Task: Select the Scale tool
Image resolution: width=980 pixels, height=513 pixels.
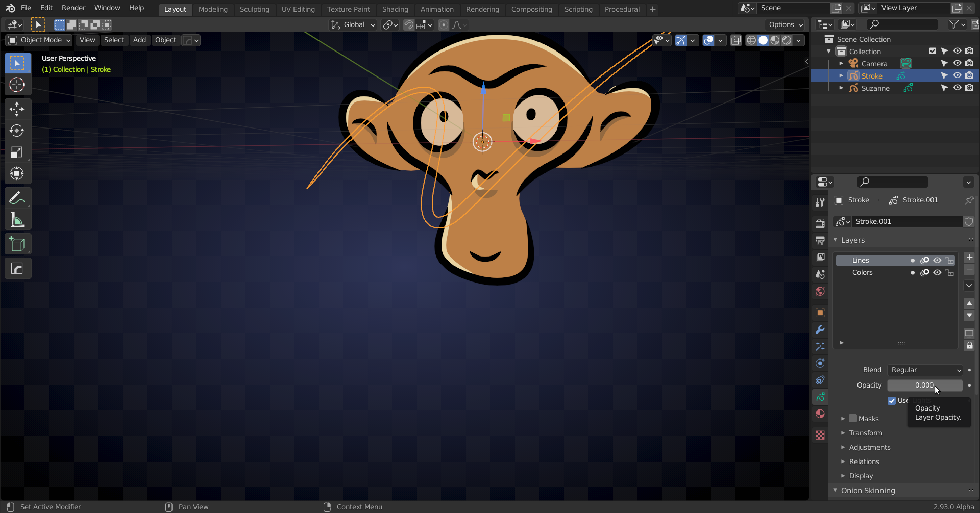Action: [x=17, y=152]
